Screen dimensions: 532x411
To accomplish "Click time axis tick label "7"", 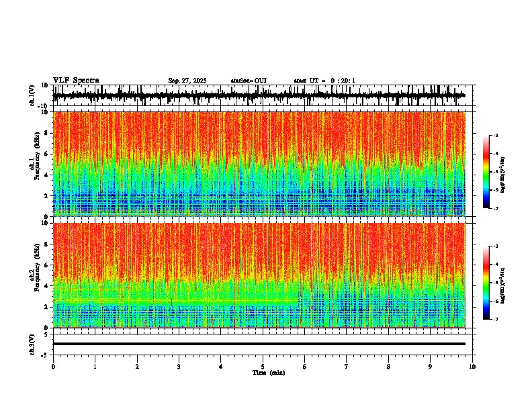I will [347, 367].
